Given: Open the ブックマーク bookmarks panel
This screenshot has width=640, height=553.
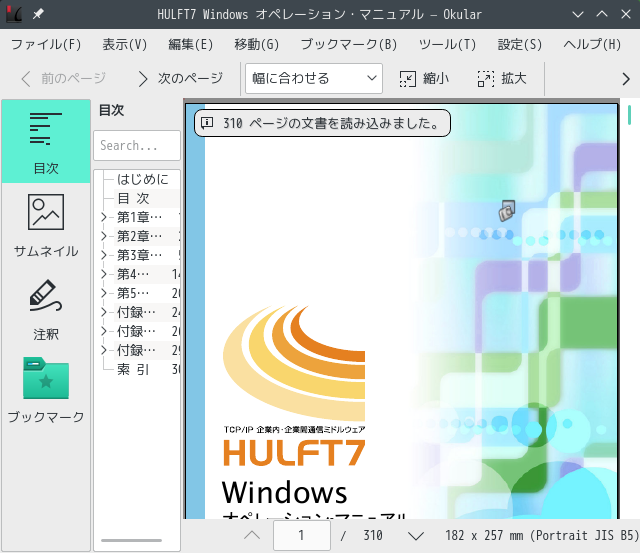Looking at the screenshot, I should tap(46, 390).
